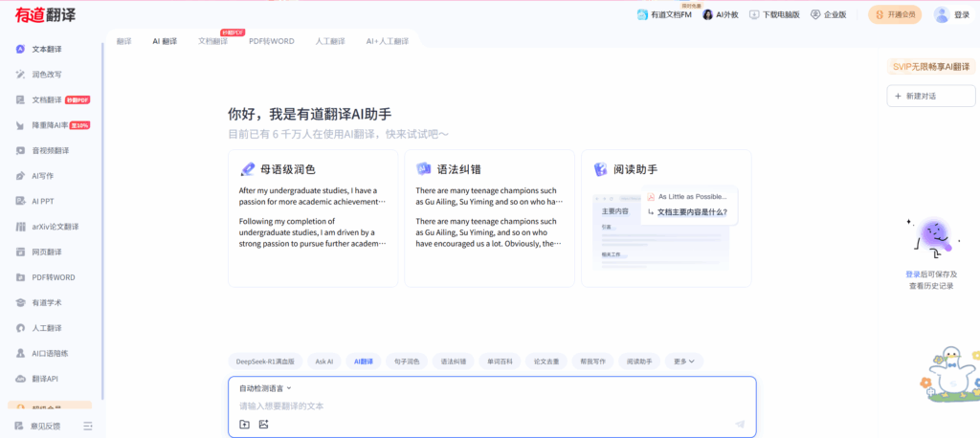The image size is (980, 438).
Task: Open 文本翻译 sidebar icon
Action: (21, 49)
